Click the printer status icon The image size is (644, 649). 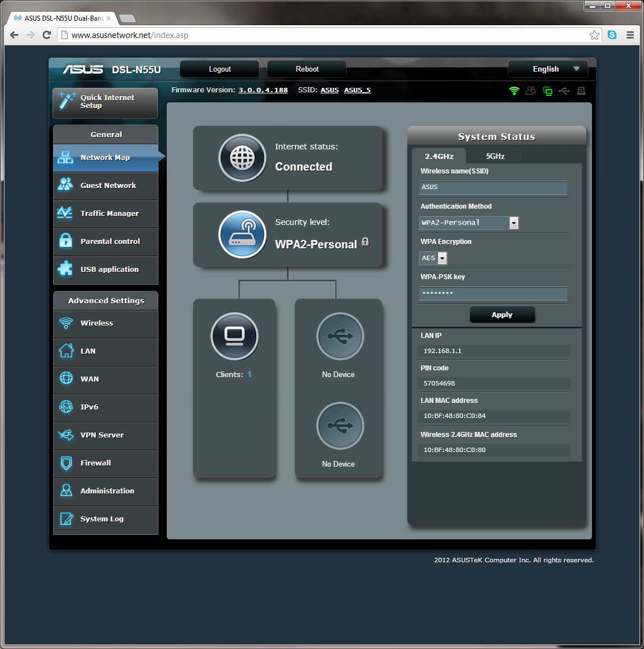coord(581,91)
